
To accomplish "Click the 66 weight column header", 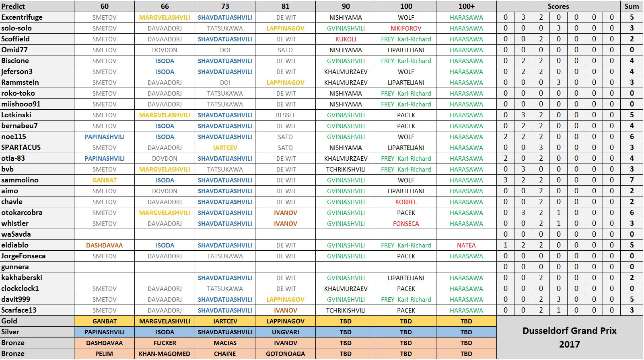I will click(x=165, y=6).
